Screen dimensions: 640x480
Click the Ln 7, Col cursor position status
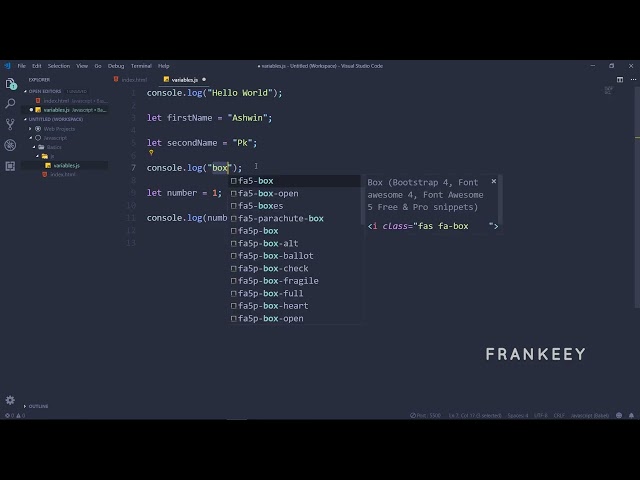pos(475,416)
